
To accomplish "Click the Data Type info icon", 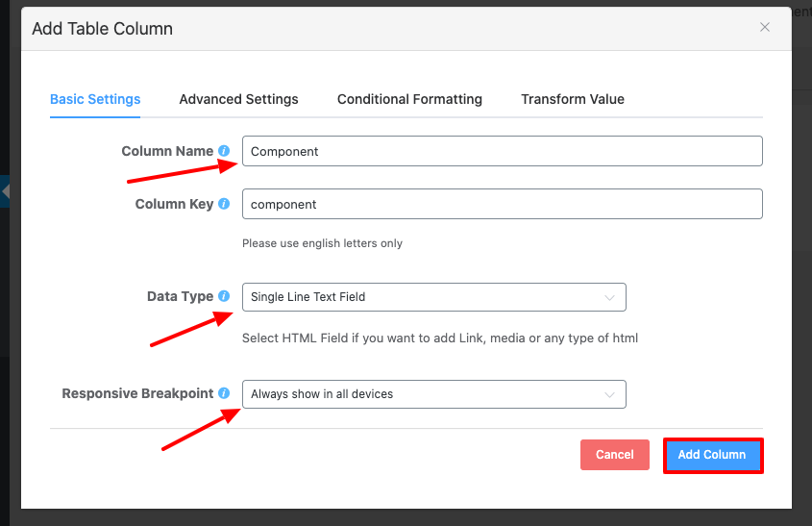I will [224, 296].
